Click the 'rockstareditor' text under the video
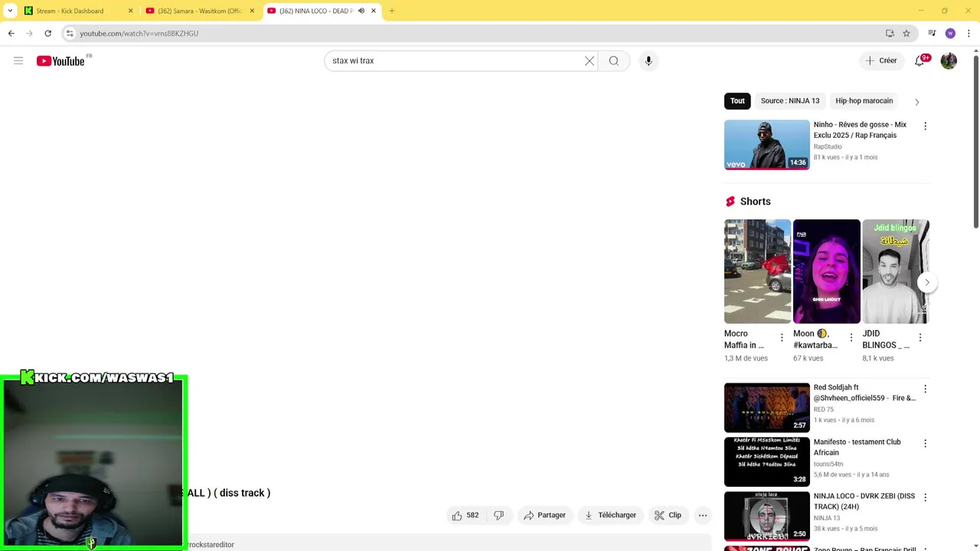 point(211,545)
